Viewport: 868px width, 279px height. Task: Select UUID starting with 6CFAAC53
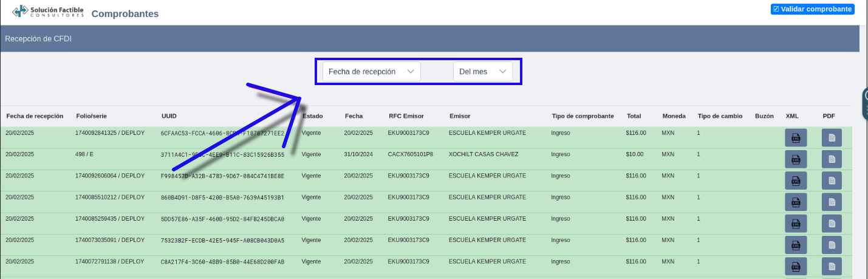pyautogui.click(x=222, y=133)
